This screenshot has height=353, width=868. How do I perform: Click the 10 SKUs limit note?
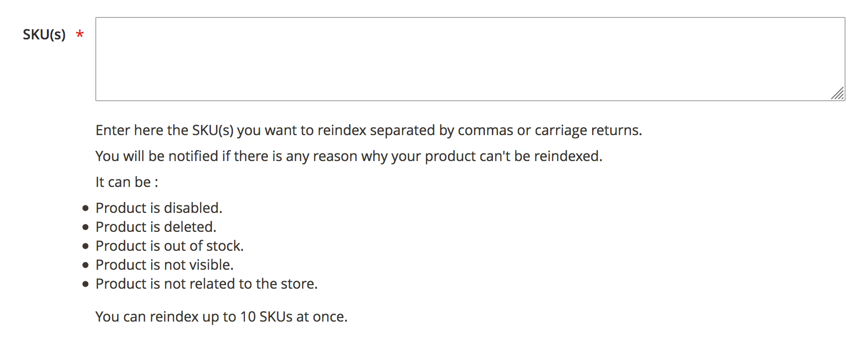point(222,317)
